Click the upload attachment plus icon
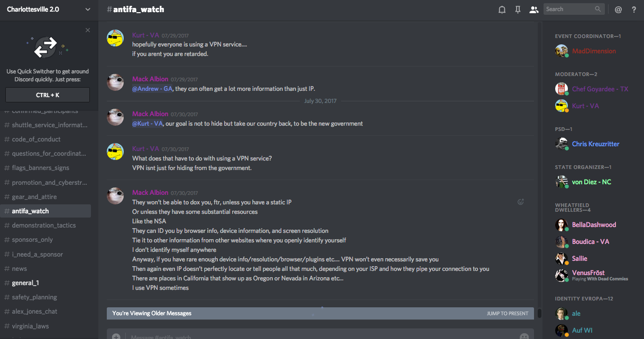The width and height of the screenshot is (644, 339). coord(116,336)
